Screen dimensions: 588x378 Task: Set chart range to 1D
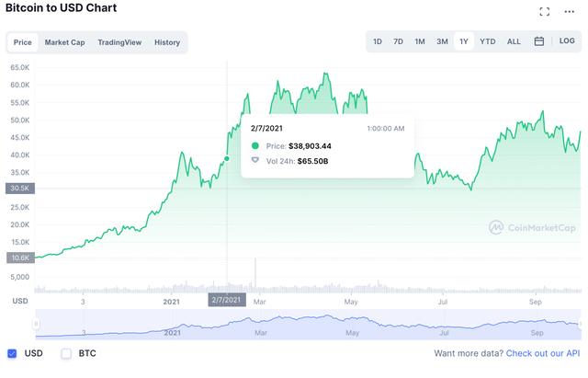tap(378, 41)
